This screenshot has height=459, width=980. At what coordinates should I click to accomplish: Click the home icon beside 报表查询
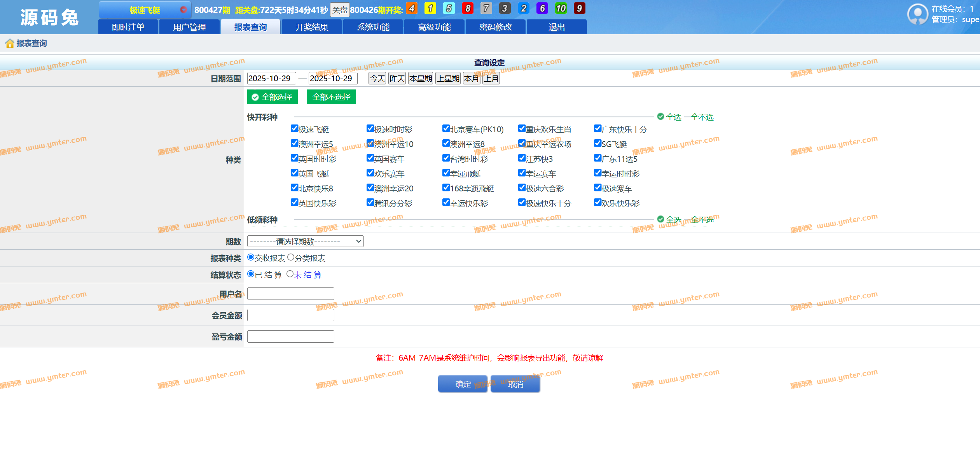tap(10, 43)
